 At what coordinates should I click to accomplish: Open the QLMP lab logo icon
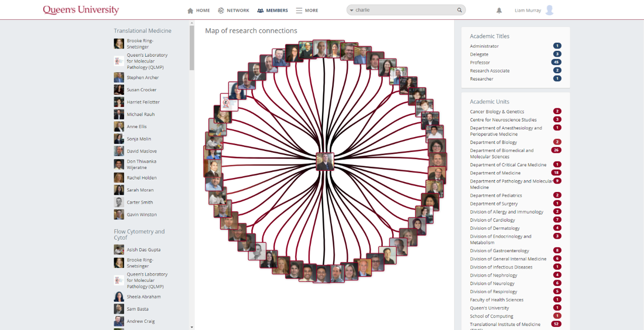click(x=119, y=61)
